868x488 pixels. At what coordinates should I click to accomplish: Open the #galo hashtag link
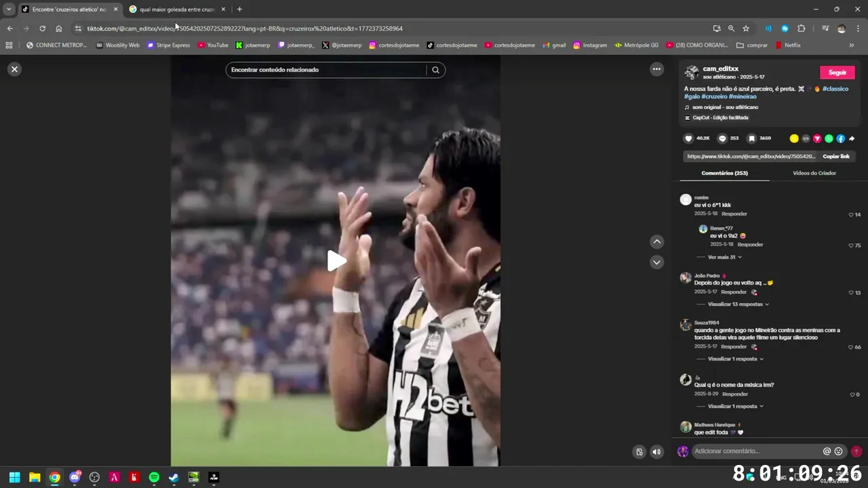[692, 97]
